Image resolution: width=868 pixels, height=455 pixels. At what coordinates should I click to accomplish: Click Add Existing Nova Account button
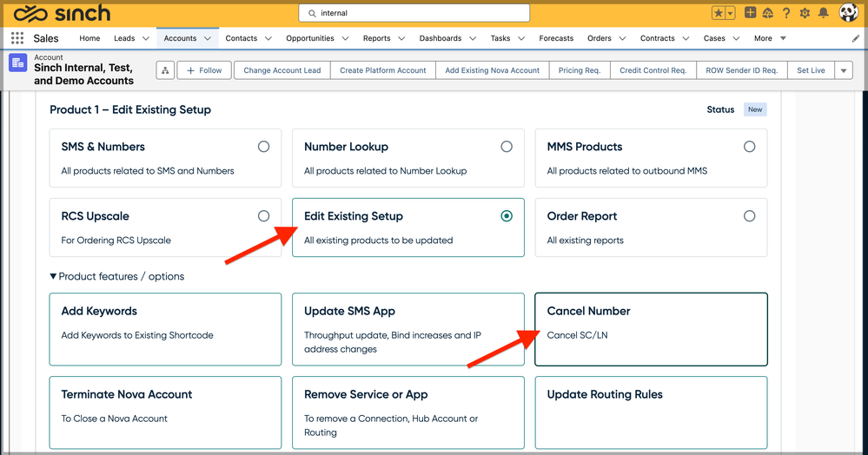[492, 70]
